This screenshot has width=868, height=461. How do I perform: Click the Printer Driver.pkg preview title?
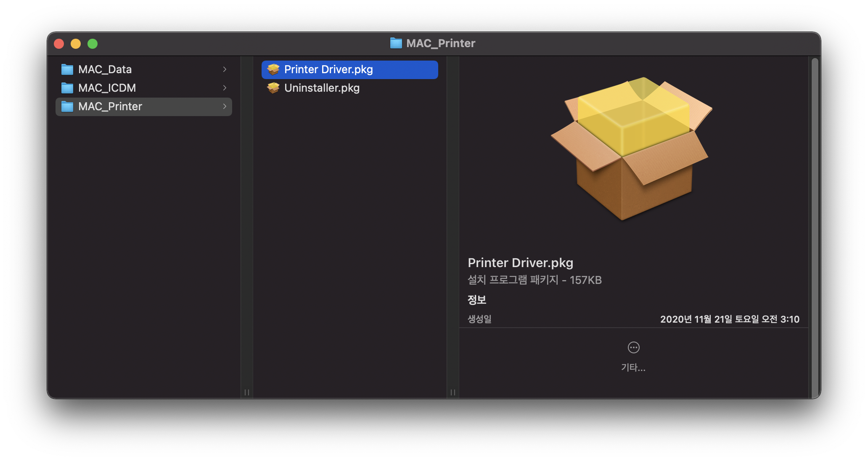[520, 263]
